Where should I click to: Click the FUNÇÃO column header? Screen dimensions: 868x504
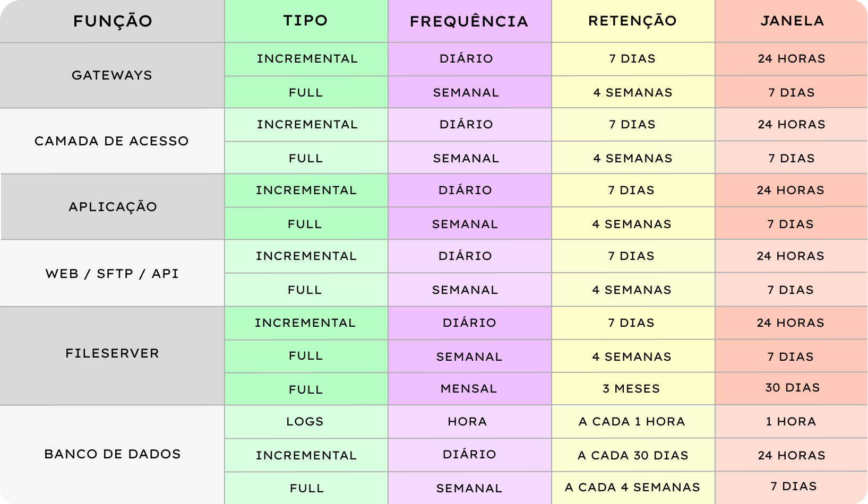(113, 21)
